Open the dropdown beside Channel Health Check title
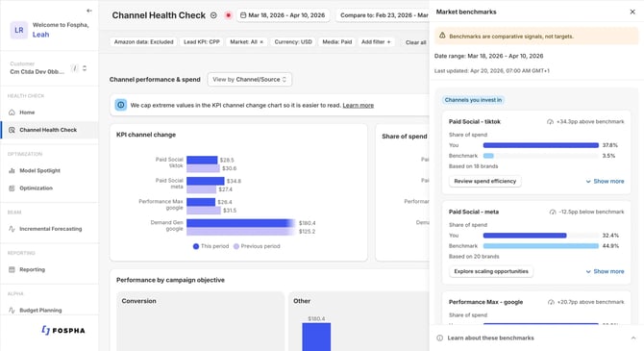 213,15
